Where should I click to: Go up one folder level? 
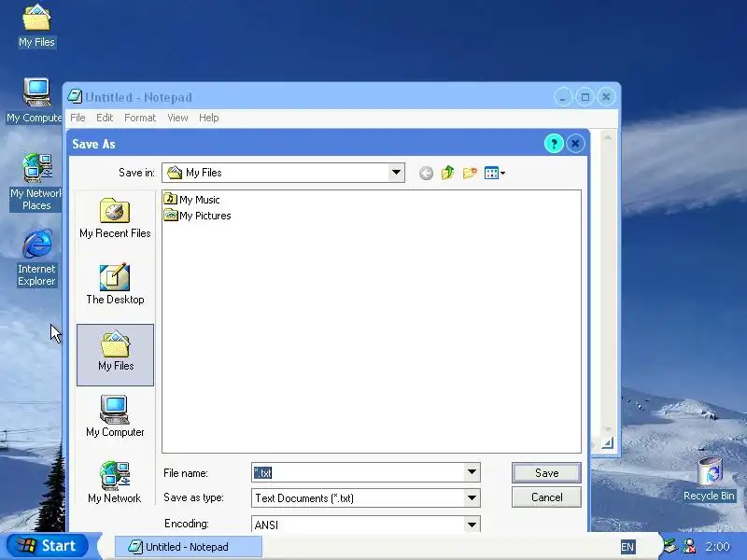coord(448,173)
